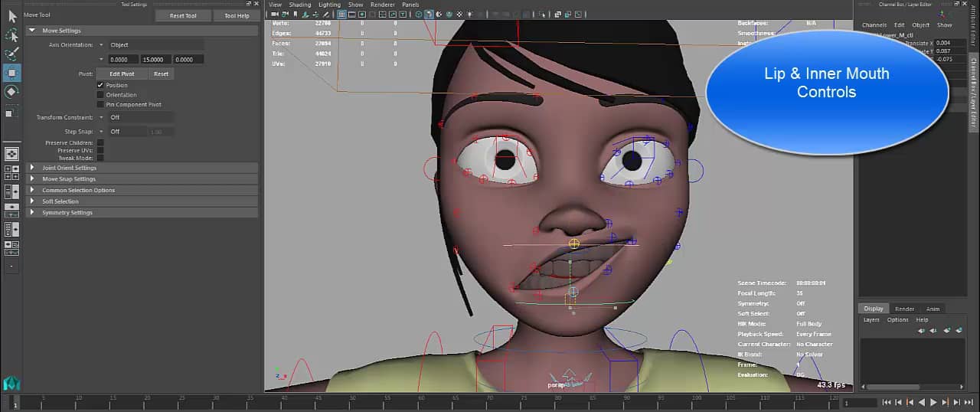Activate the Lasso select tool
Image resolution: width=980 pixels, height=412 pixels.
pos(11,35)
